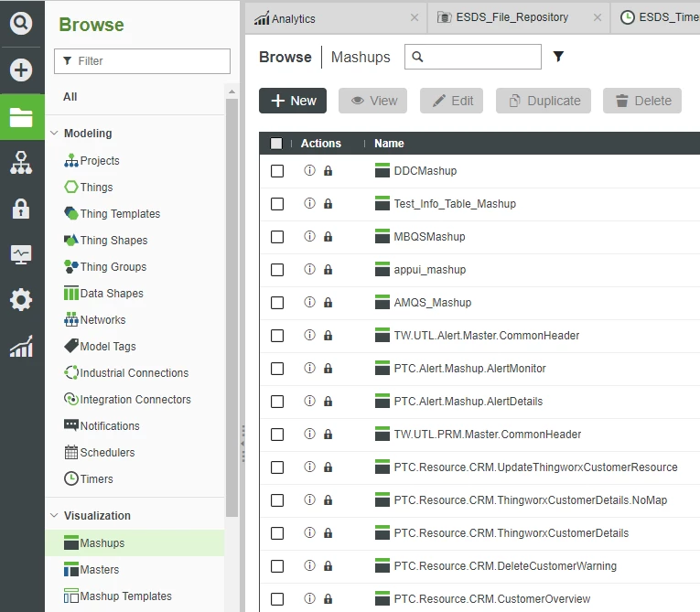Image resolution: width=700 pixels, height=612 pixels.
Task: Check the DDCMashup row checkbox
Action: point(277,171)
